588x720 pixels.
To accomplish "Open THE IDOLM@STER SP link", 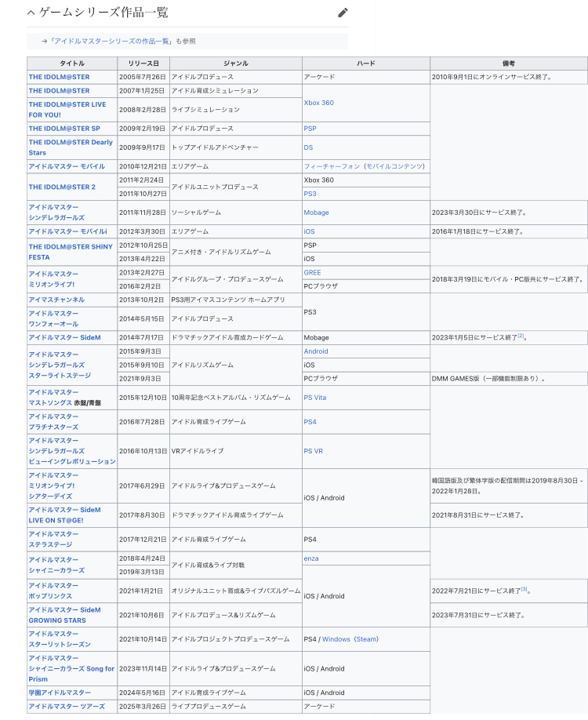I will (x=64, y=129).
